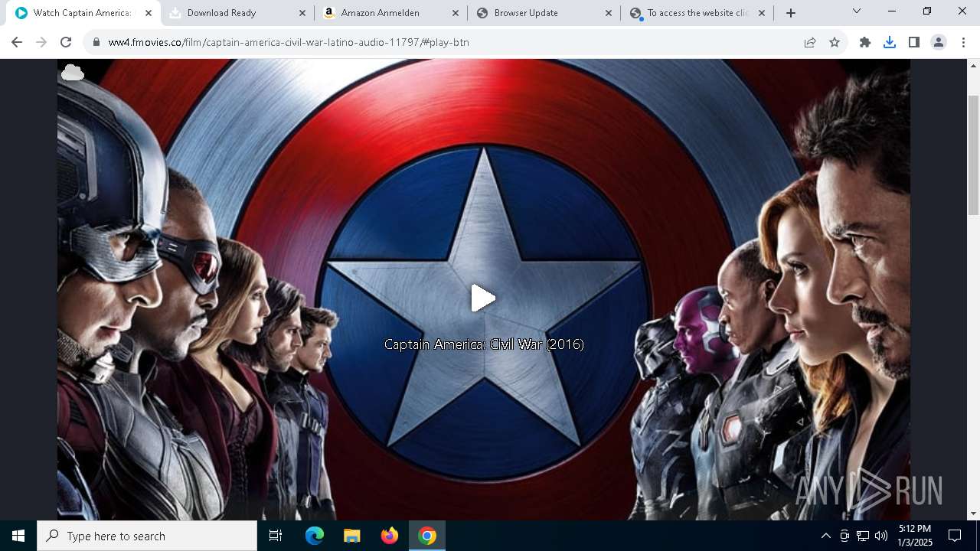Close the Download Ready tab
The height and width of the screenshot is (551, 980).
tap(302, 13)
